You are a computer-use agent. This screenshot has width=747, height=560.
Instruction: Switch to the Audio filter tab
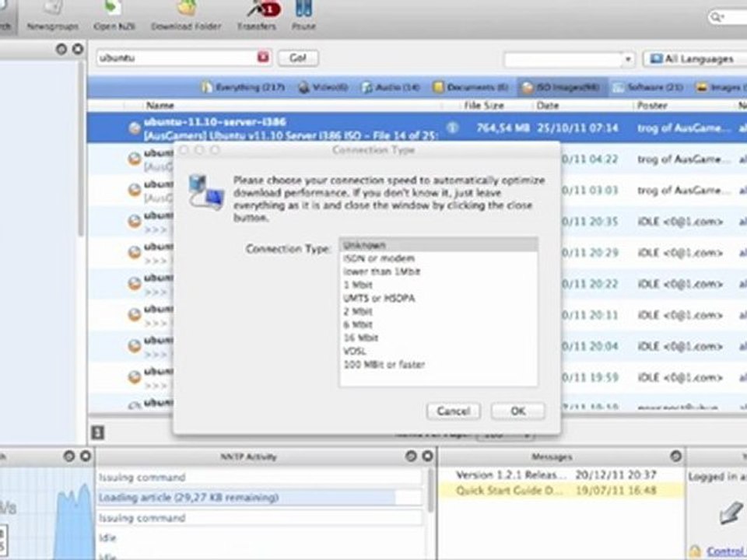pyautogui.click(x=391, y=88)
